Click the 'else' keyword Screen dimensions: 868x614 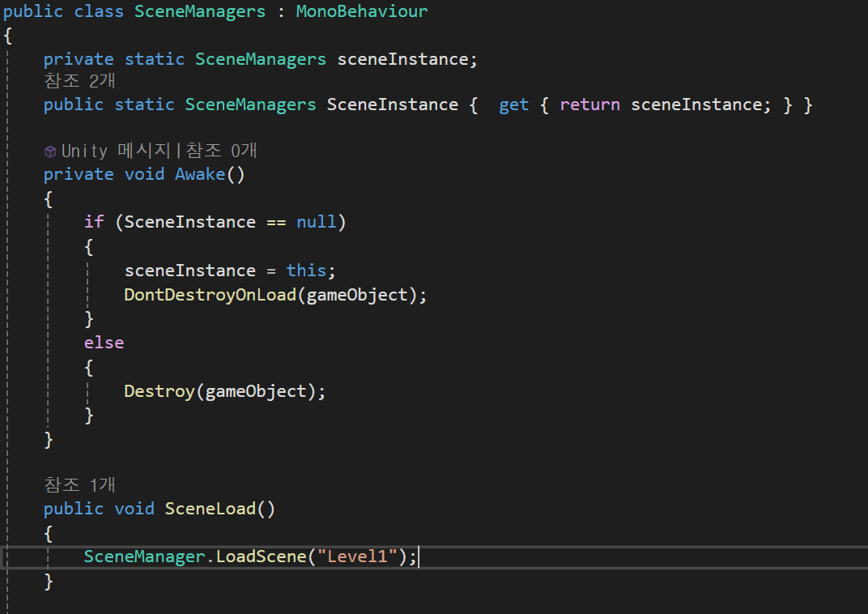[x=104, y=343]
